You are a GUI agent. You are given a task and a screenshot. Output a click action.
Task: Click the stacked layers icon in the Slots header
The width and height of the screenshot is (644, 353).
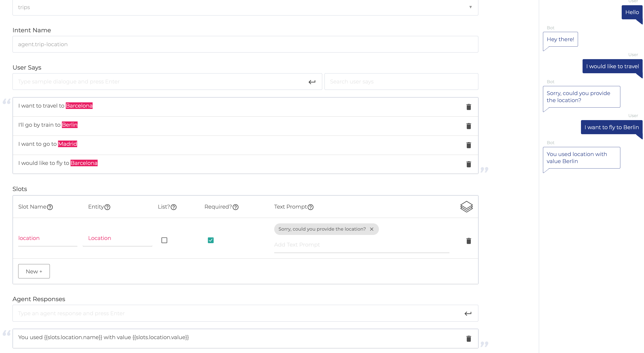pos(466,207)
